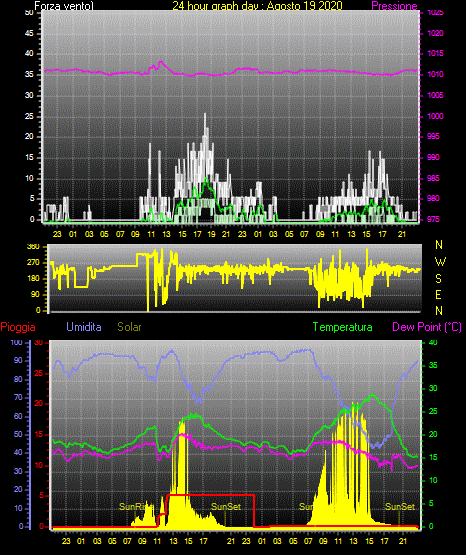The height and width of the screenshot is (555, 466).
Task: Click the red rain step line plateau
Action: coord(211,495)
